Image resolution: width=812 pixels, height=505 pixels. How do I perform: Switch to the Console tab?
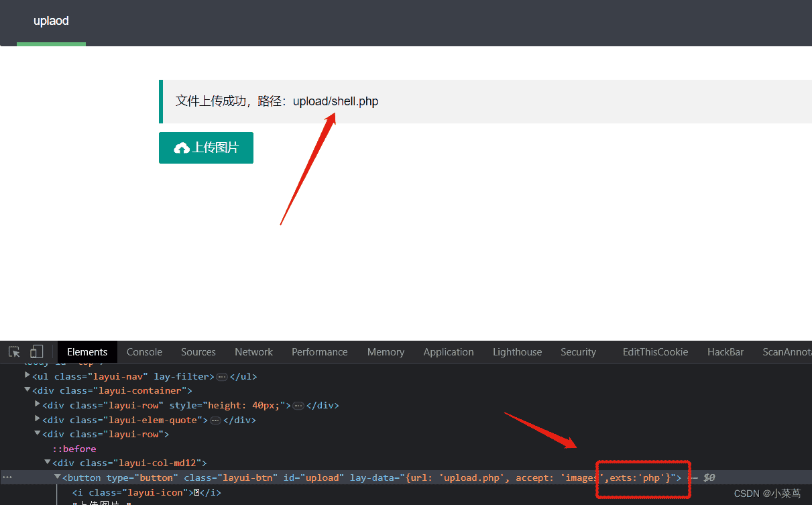tap(144, 352)
